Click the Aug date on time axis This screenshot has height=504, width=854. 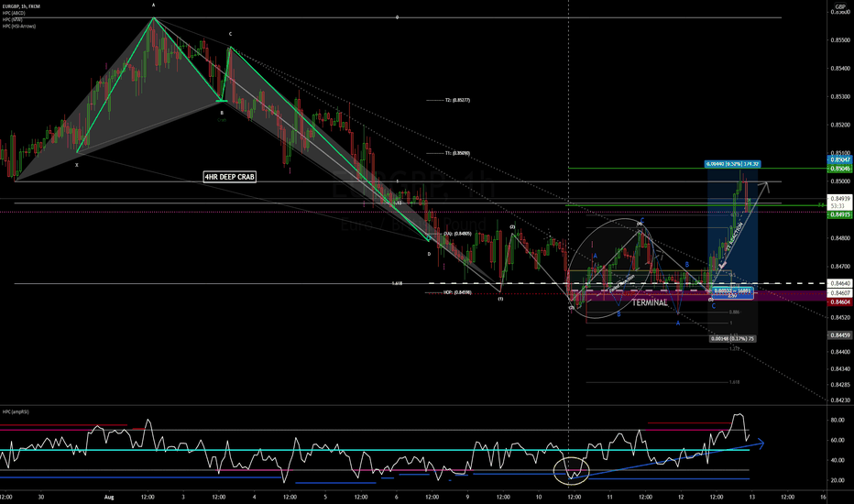[x=109, y=497]
